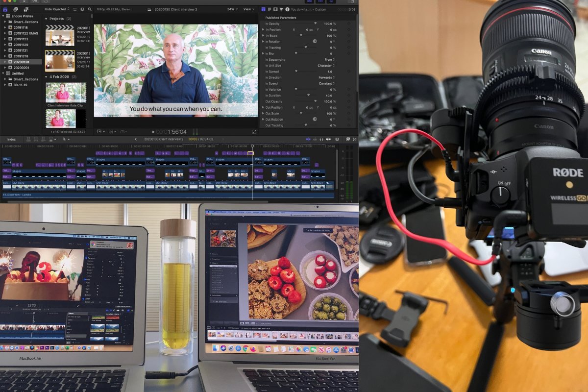This screenshot has width=588, height=392.
Task: Add a keyframe for In Opacity
Action: [x=349, y=24]
